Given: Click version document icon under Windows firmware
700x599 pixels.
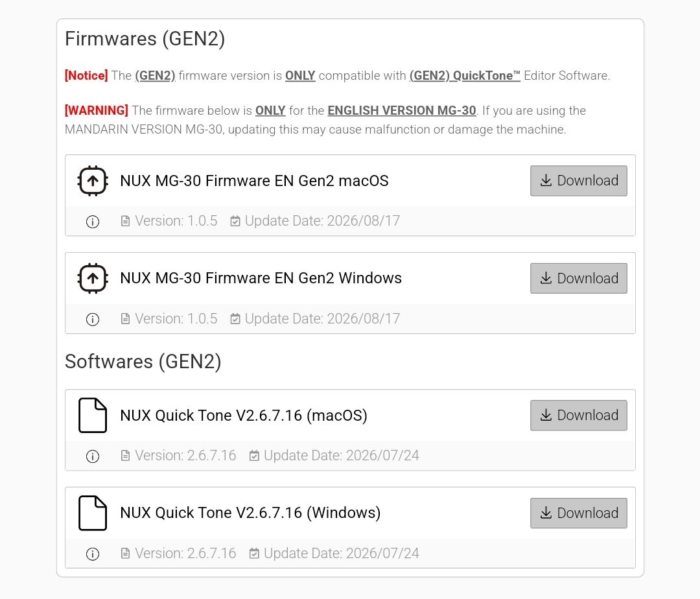Looking at the screenshot, I should (126, 319).
